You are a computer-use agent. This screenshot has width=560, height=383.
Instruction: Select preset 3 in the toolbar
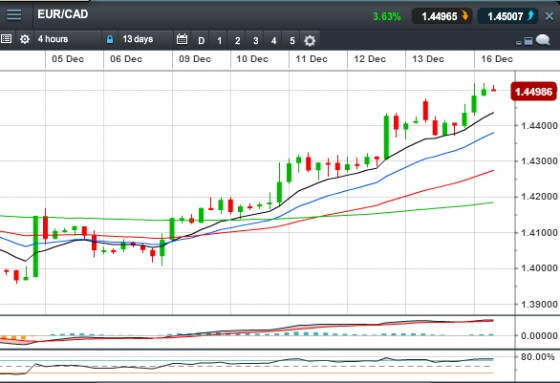pyautogui.click(x=256, y=40)
